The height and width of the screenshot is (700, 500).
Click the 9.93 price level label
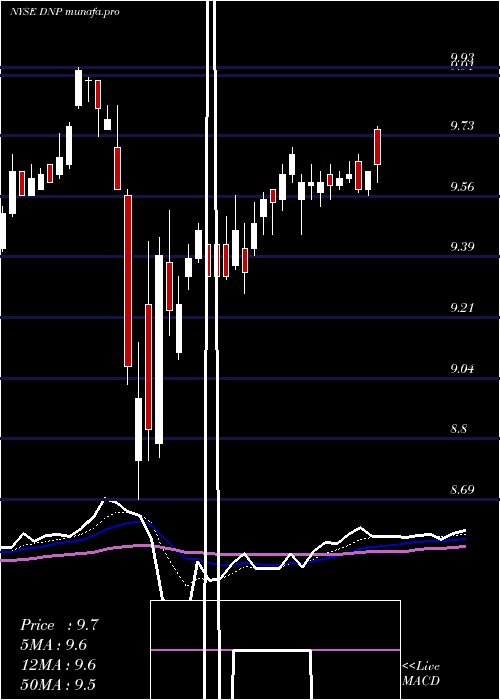point(462,57)
